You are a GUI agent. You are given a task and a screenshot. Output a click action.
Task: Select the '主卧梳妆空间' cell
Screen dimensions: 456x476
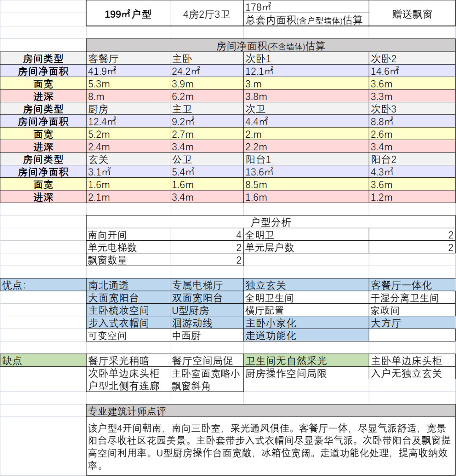pos(128,310)
